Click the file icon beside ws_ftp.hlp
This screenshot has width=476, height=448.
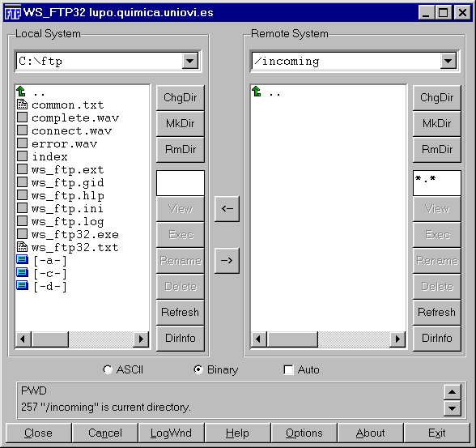[x=22, y=195]
